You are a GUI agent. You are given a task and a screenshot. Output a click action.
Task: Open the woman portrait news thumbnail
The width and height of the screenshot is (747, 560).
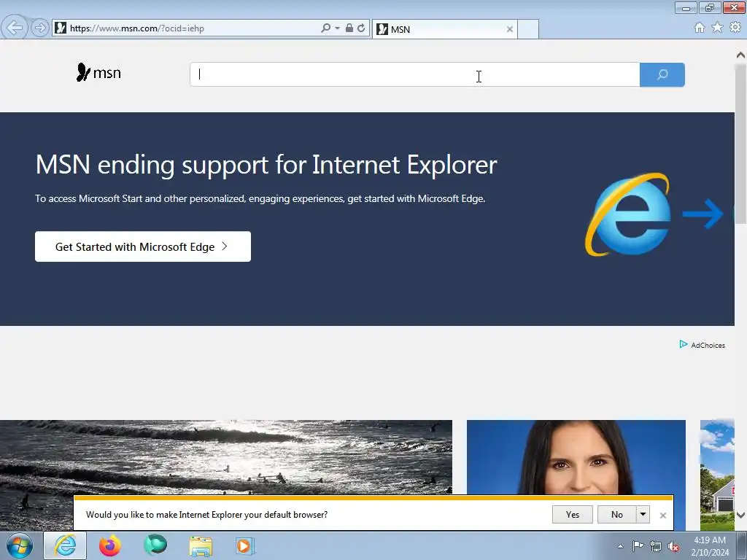pyautogui.click(x=576, y=457)
